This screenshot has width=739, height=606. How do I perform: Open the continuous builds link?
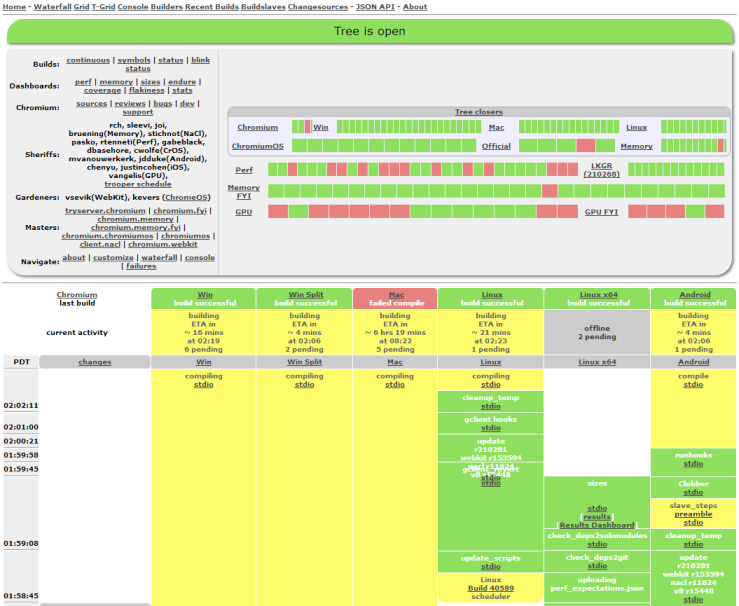tap(88, 60)
